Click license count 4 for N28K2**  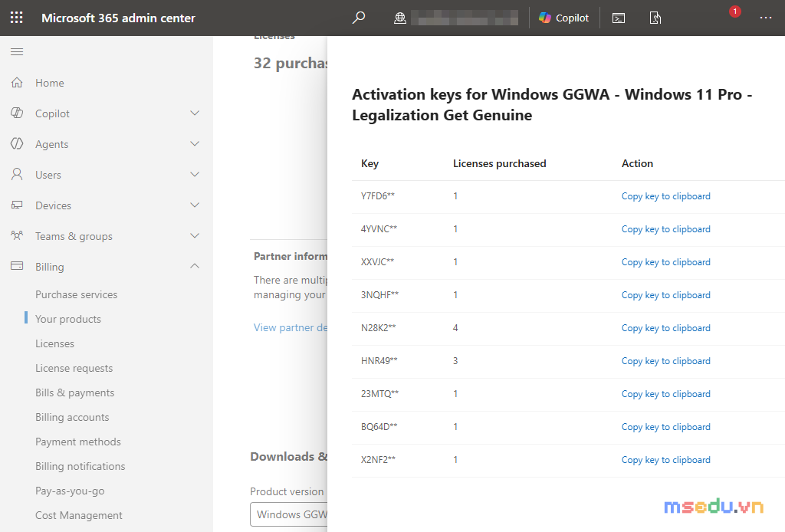pos(455,328)
